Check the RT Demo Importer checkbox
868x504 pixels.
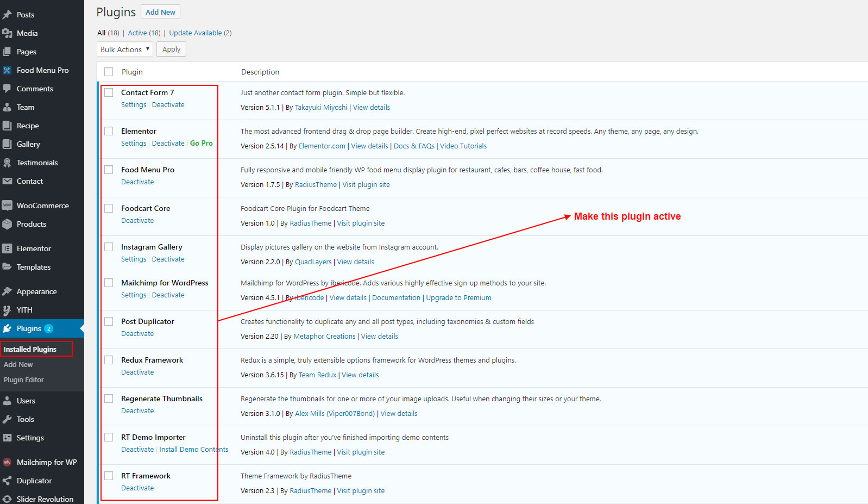coord(109,437)
